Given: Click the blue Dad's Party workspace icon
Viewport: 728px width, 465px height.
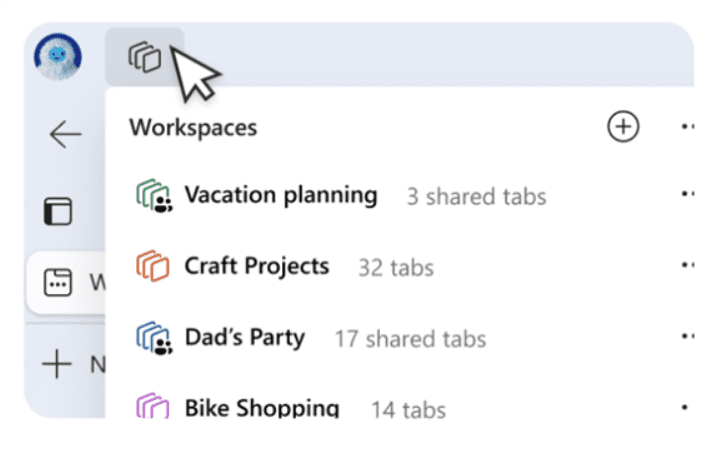Looking at the screenshot, I should [151, 337].
